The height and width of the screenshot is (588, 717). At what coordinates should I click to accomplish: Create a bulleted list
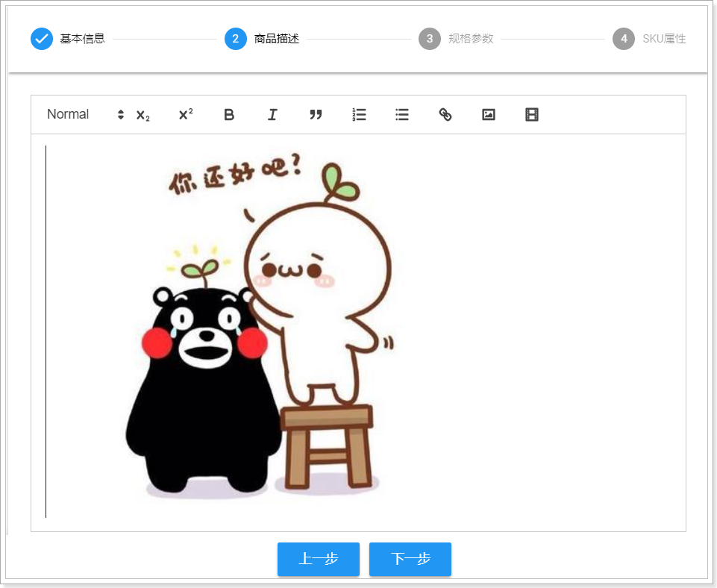[x=402, y=115]
